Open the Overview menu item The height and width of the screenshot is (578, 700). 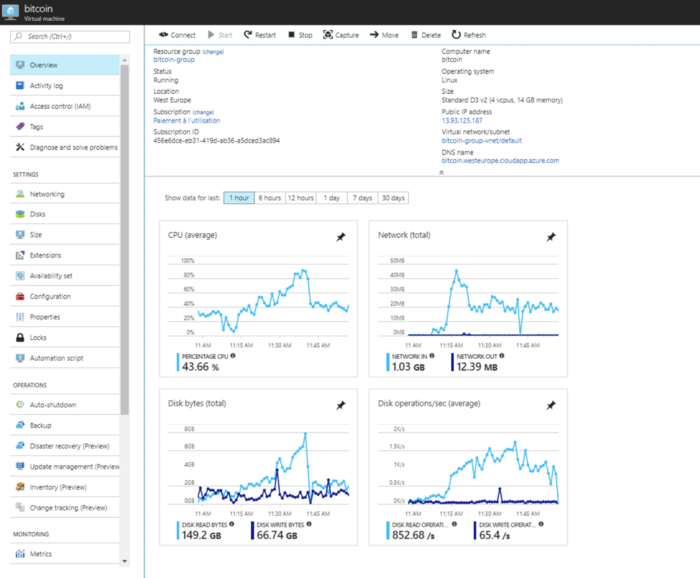pyautogui.click(x=65, y=65)
